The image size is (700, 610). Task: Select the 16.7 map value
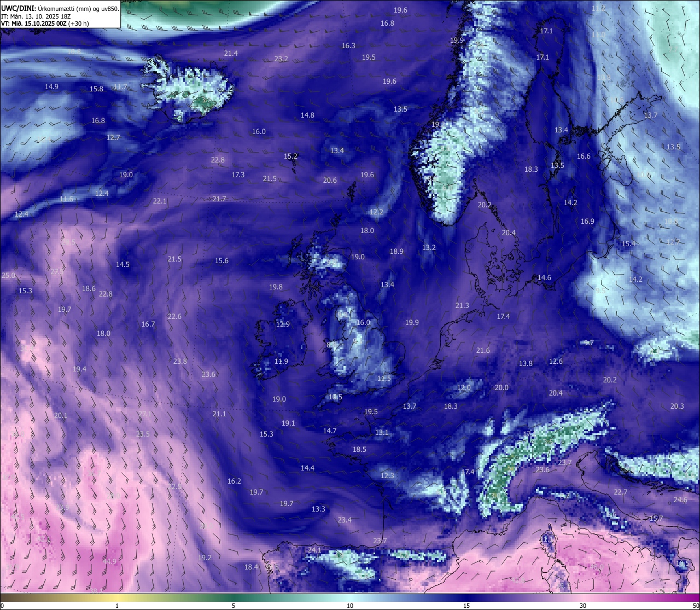point(148,324)
